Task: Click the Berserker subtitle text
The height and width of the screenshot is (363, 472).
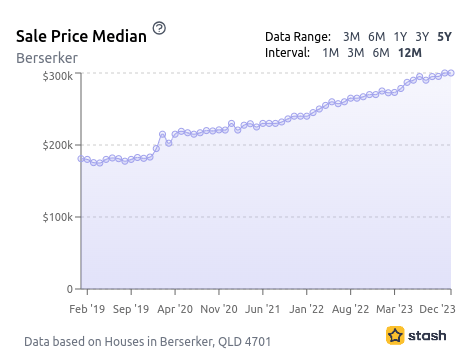Action: click(47, 58)
